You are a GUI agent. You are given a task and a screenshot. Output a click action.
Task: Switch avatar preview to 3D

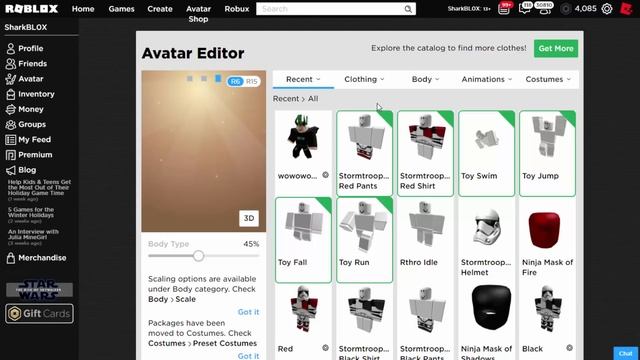click(x=249, y=218)
